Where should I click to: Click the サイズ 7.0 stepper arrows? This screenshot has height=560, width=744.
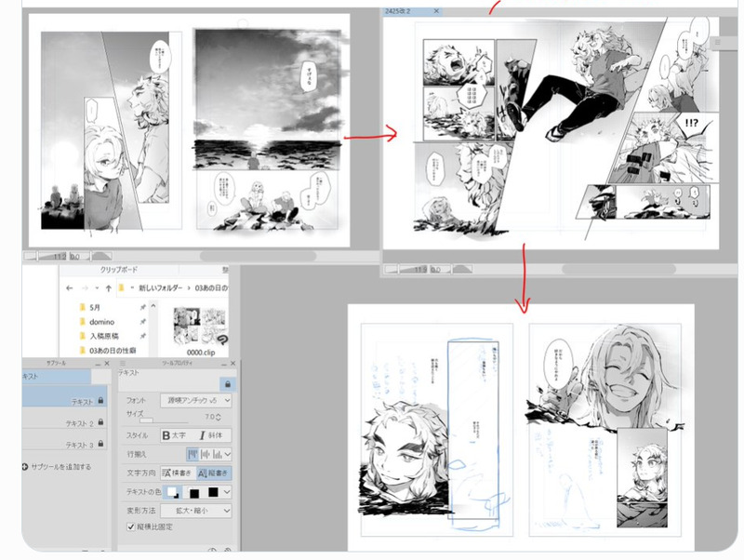pyautogui.click(x=219, y=417)
